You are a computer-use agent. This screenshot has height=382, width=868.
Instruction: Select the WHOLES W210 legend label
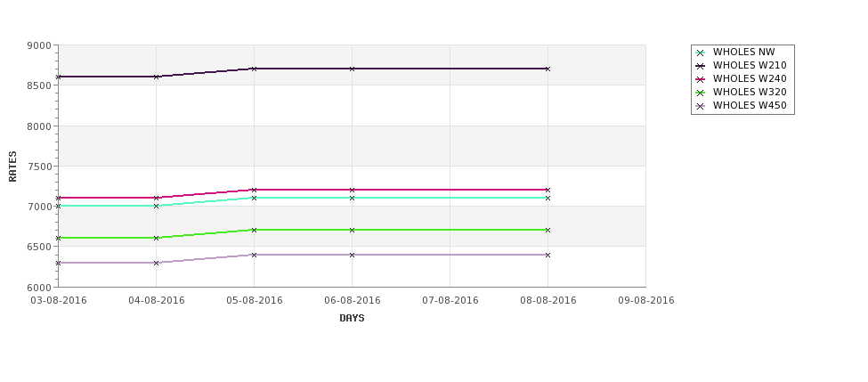tap(750, 65)
